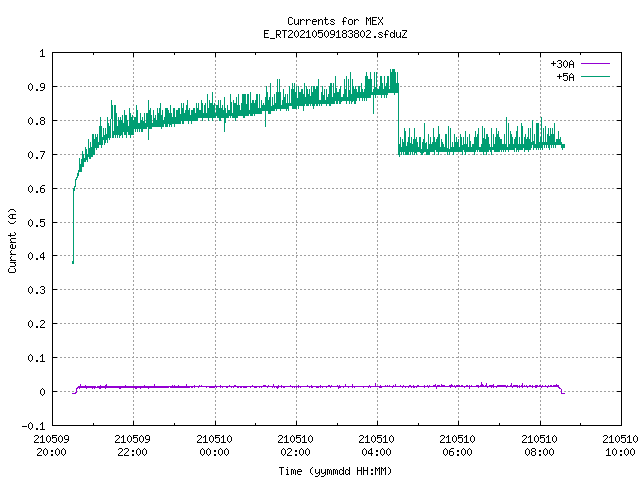The width and height of the screenshot is (640, 480).
Task: Click the y-axis tick value 0.9
Action: click(36, 87)
